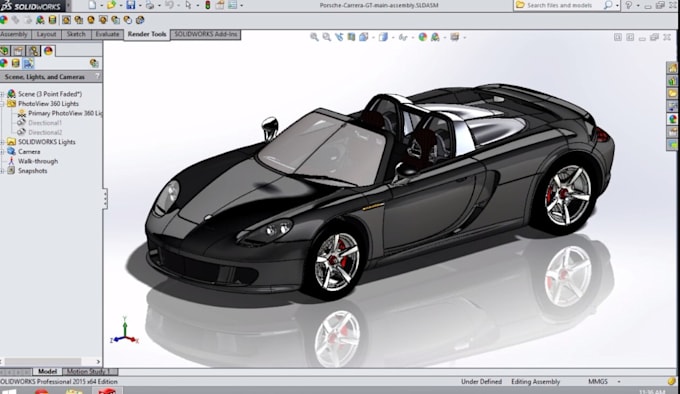
Task: Click the Zoom to Area magnifier
Action: tap(327, 37)
